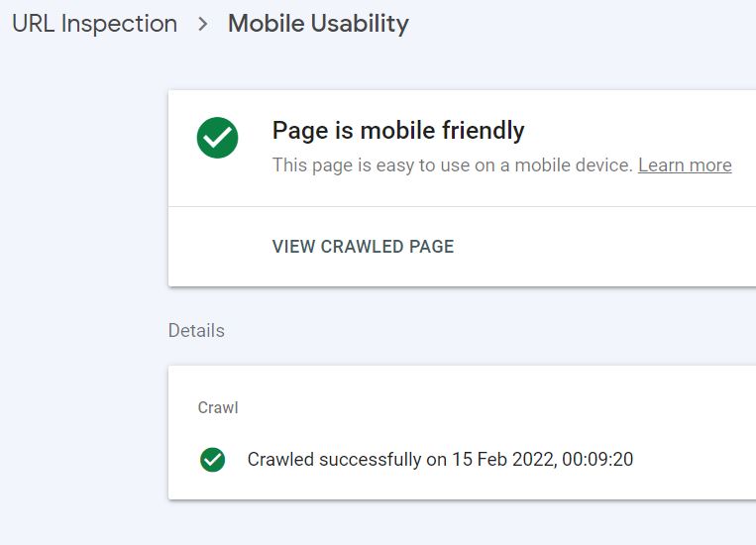Click the crawl timestamp 00:09:20
Viewport: 756px width, 545px height.
(x=597, y=460)
